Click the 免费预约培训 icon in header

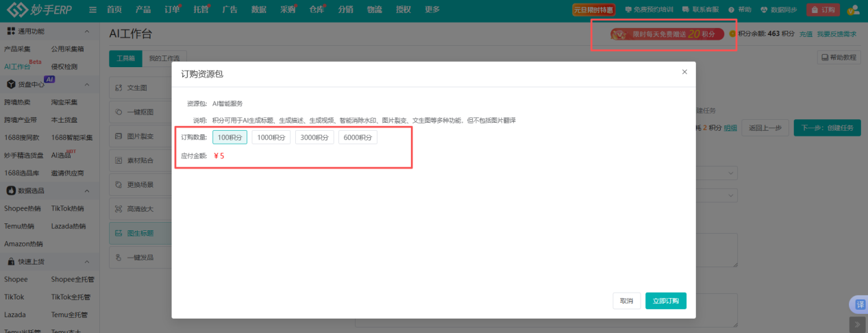[628, 10]
